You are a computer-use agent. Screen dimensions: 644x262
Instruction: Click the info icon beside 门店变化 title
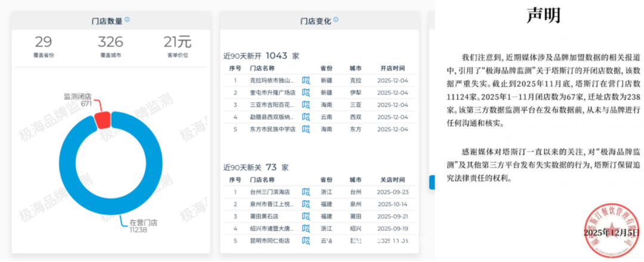335,20
